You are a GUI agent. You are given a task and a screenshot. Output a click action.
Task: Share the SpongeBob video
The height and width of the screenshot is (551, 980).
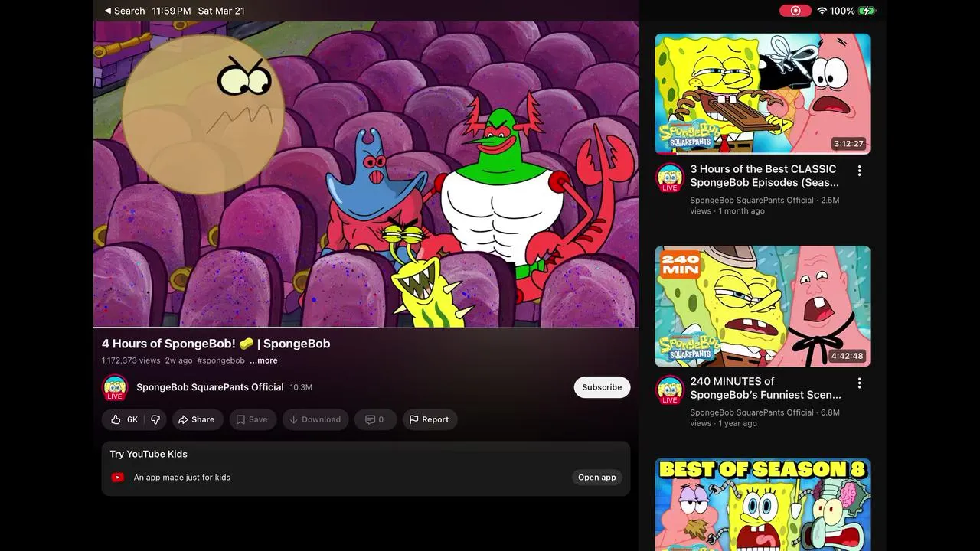pos(197,419)
